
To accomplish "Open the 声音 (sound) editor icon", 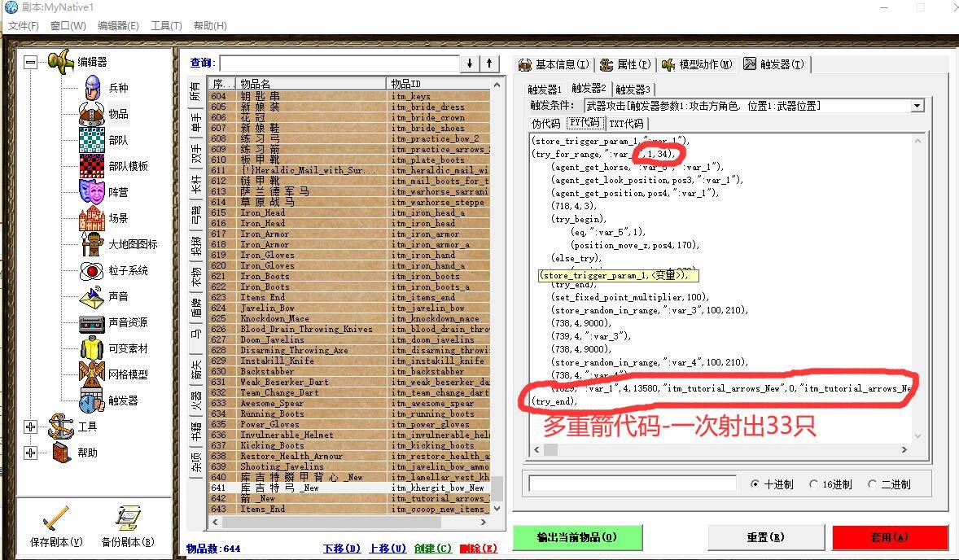I will 93,297.
